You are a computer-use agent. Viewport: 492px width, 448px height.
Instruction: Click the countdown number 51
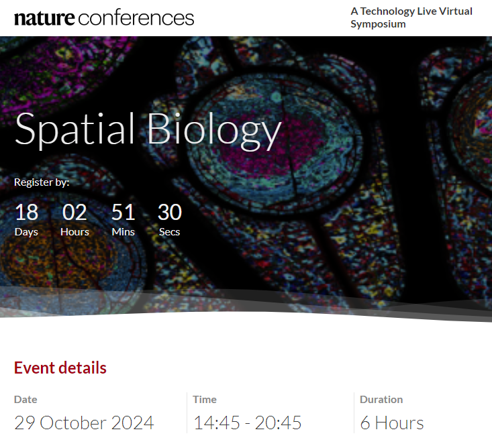pyautogui.click(x=123, y=213)
